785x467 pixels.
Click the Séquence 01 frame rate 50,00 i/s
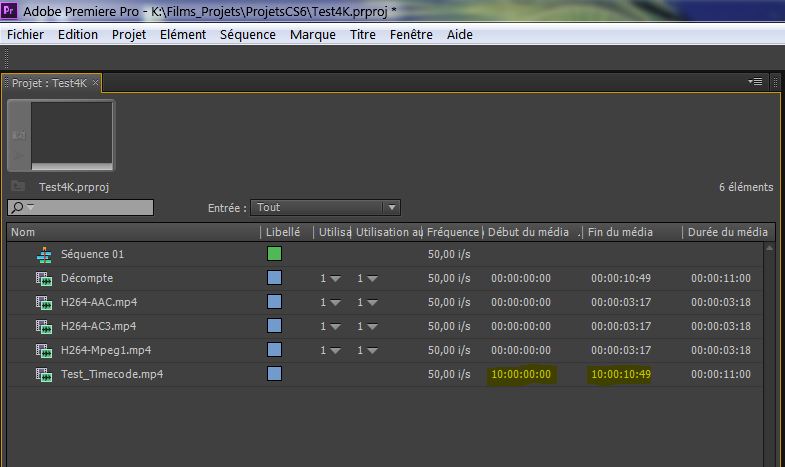click(449, 254)
